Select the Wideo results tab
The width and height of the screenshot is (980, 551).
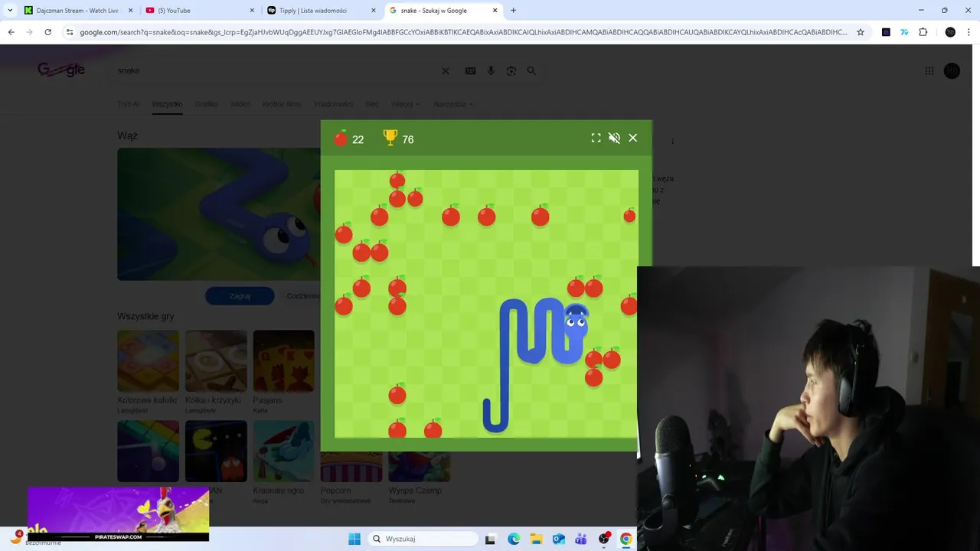pos(240,104)
